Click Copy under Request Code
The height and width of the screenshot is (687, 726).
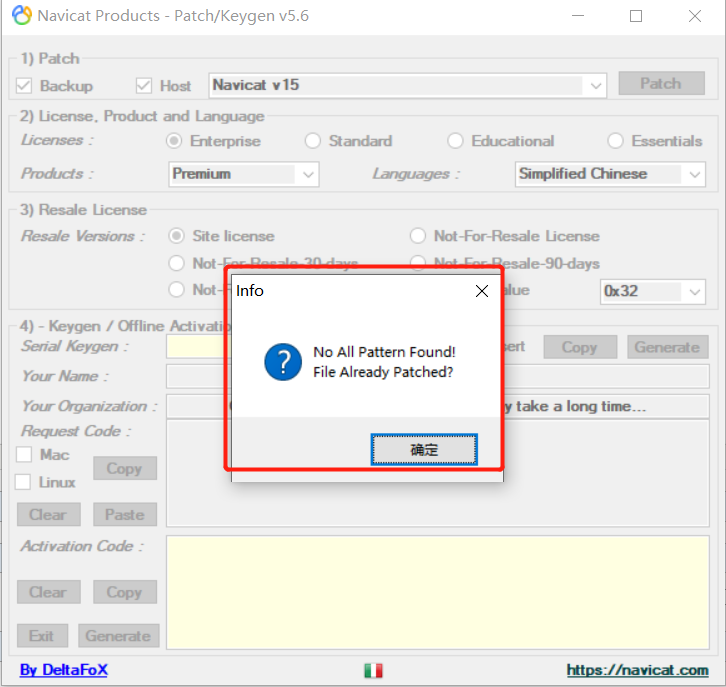(125, 468)
